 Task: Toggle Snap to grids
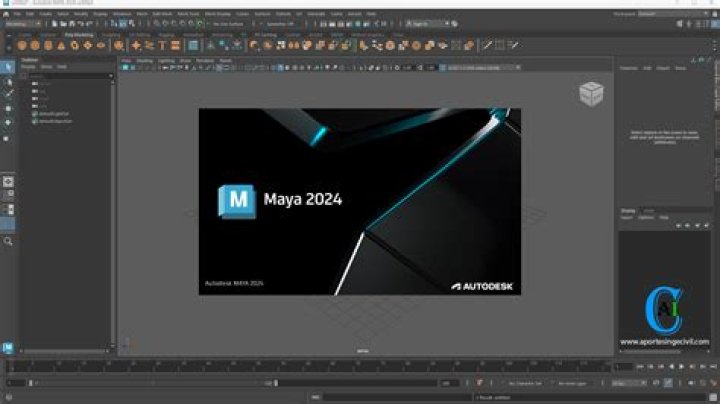(x=157, y=24)
